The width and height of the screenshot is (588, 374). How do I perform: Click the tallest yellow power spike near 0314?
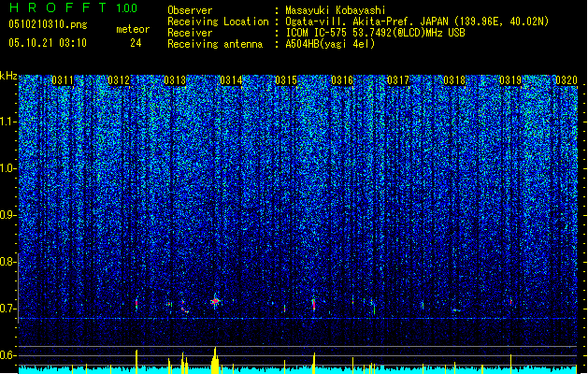coord(215,361)
